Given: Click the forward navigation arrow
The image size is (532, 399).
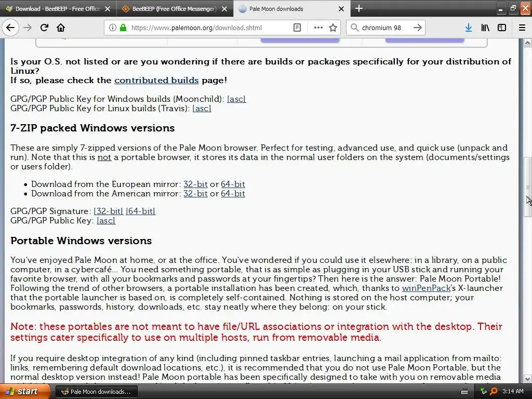Looking at the screenshot, I should click(x=28, y=28).
